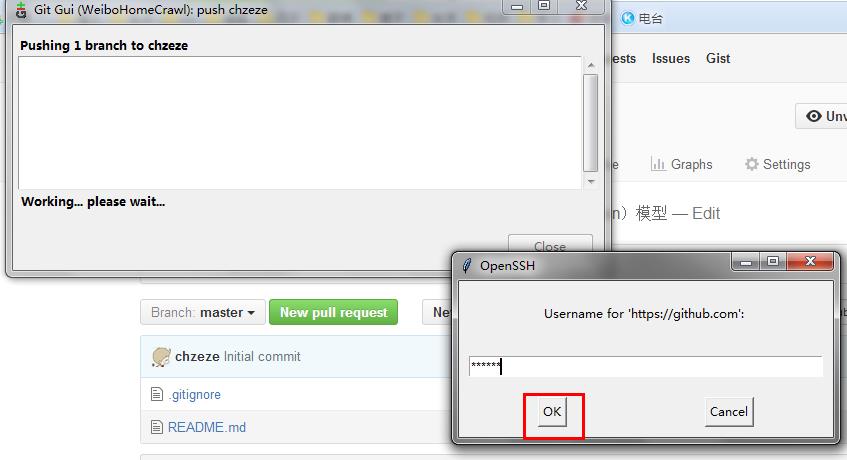The width and height of the screenshot is (847, 460).
Task: Close the Git Gui push window via X
Action: (582, 6)
